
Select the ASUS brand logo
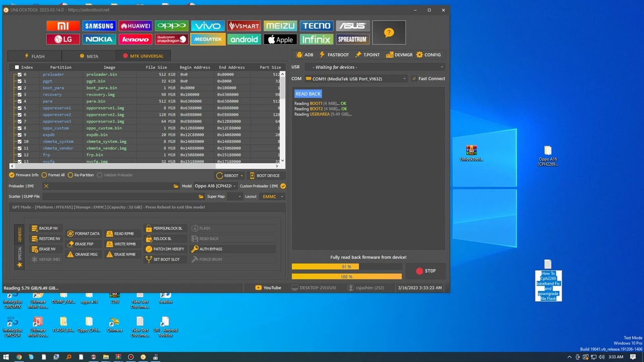click(353, 26)
